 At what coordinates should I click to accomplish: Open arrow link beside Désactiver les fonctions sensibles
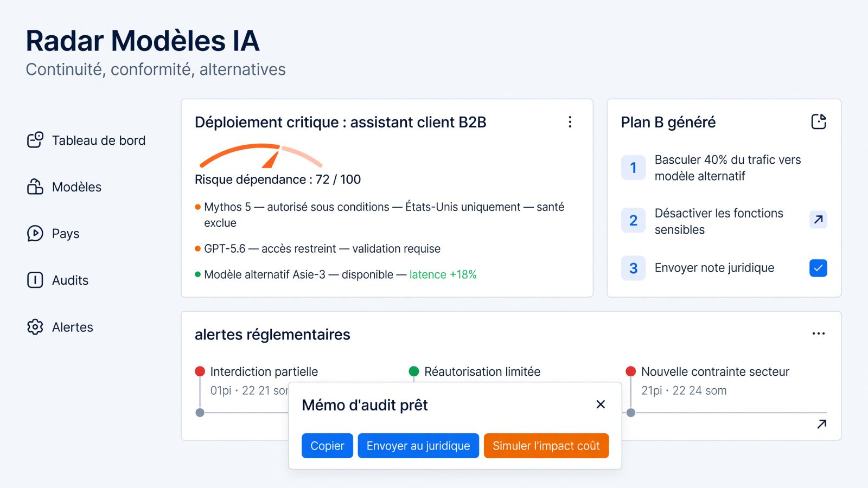818,220
